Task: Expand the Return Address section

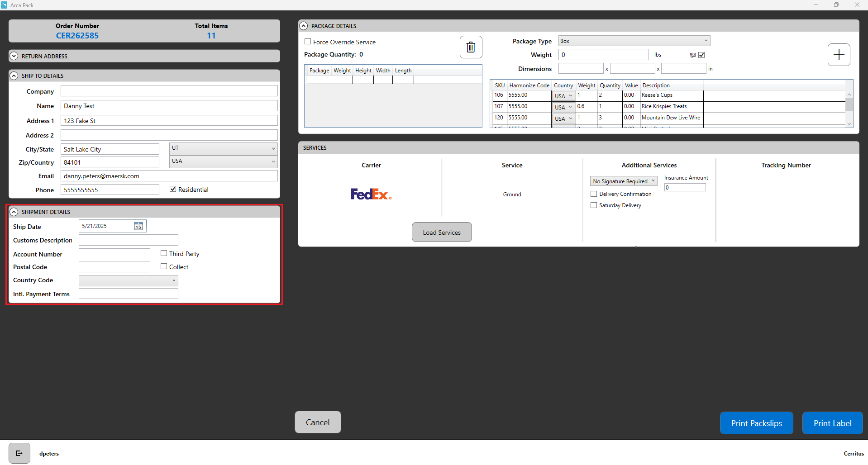Action: (x=14, y=56)
